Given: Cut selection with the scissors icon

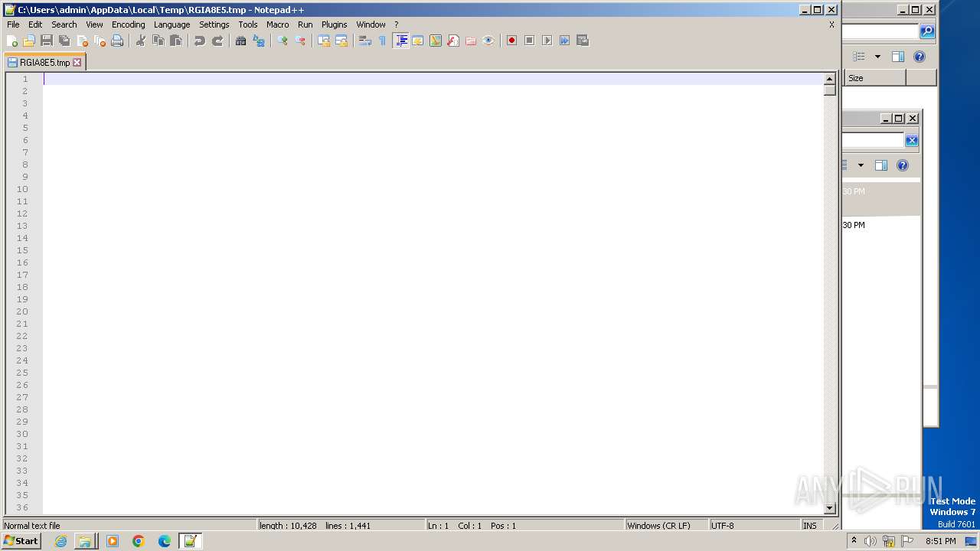Looking at the screenshot, I should 141,41.
